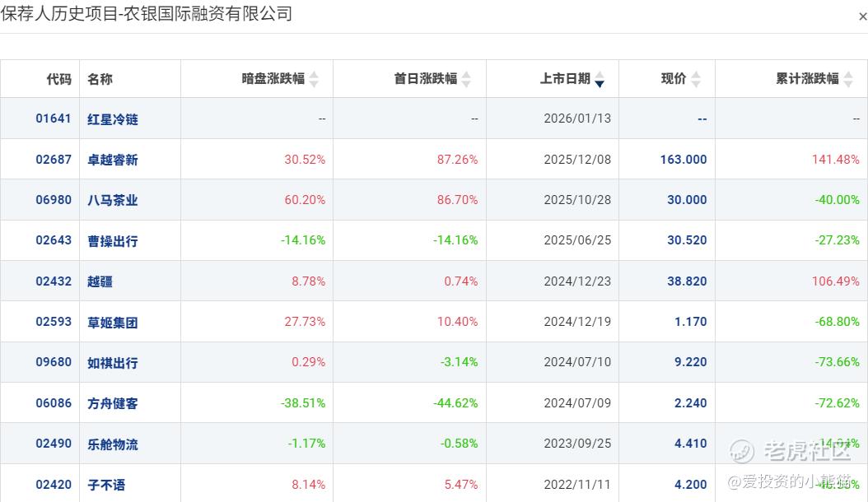Viewport: 868px width, 502px height.
Task: Sort by 累计涨跌幅 column arrows
Action: coord(848,79)
